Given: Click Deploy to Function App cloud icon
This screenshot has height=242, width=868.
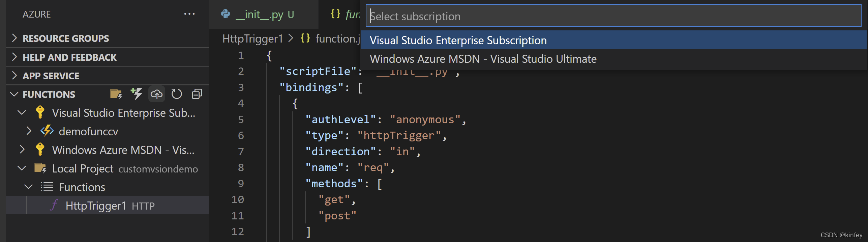Looking at the screenshot, I should pos(156,94).
